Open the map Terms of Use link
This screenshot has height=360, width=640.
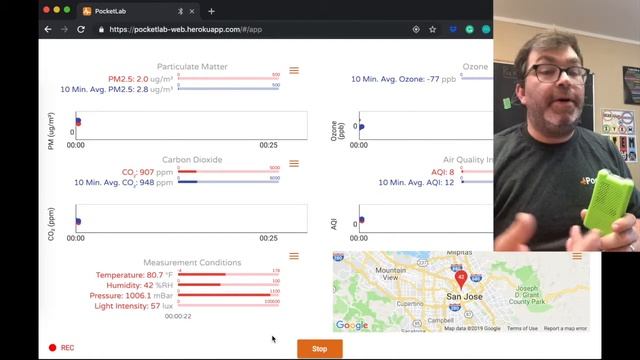[x=522, y=328]
